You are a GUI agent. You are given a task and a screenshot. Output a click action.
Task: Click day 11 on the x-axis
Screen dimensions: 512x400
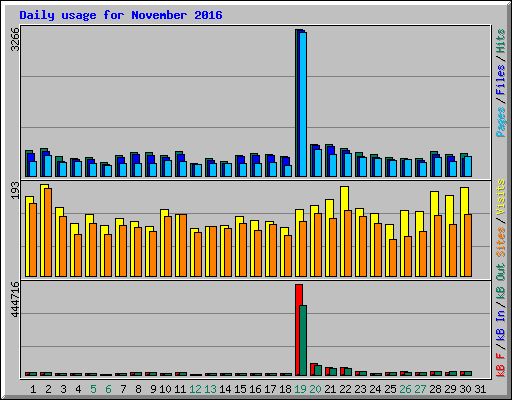coord(180,389)
